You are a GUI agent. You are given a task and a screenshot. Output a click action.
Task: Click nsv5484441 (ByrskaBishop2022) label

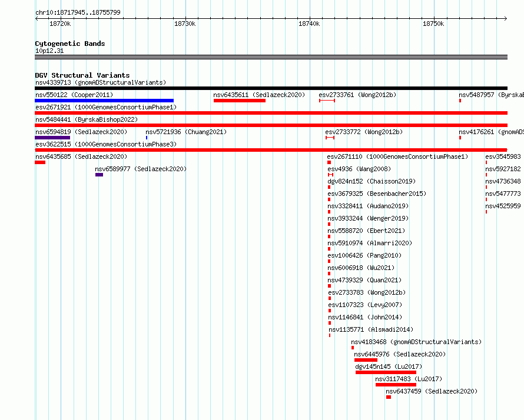(x=87, y=119)
